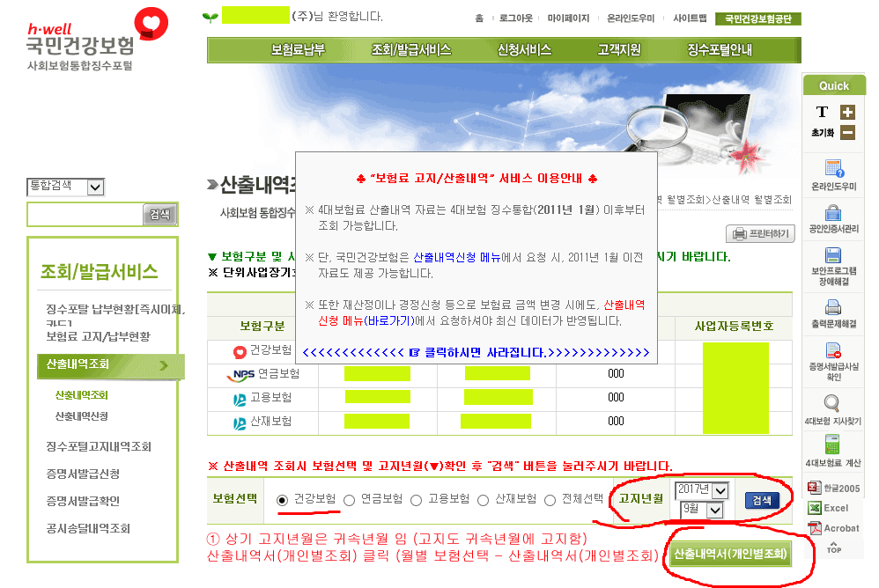The width and height of the screenshot is (879, 588).
Task: Click the 고용보험 row icon
Action: [x=240, y=400]
